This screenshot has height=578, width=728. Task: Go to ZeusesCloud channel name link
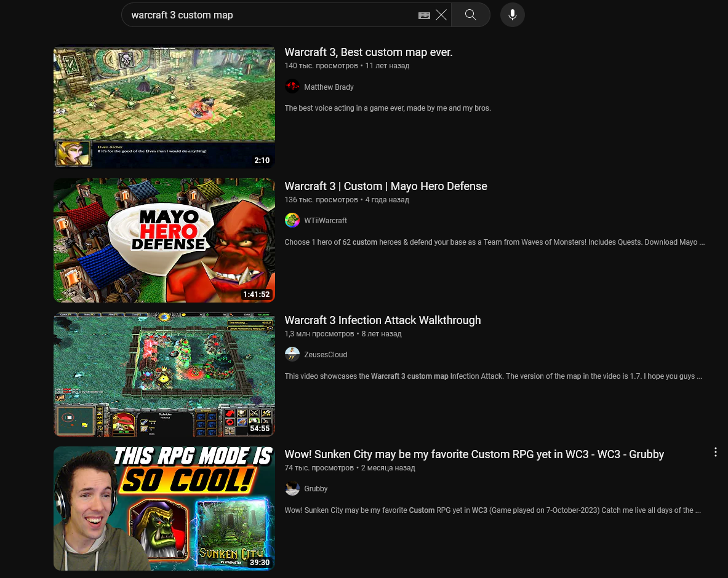326,355
